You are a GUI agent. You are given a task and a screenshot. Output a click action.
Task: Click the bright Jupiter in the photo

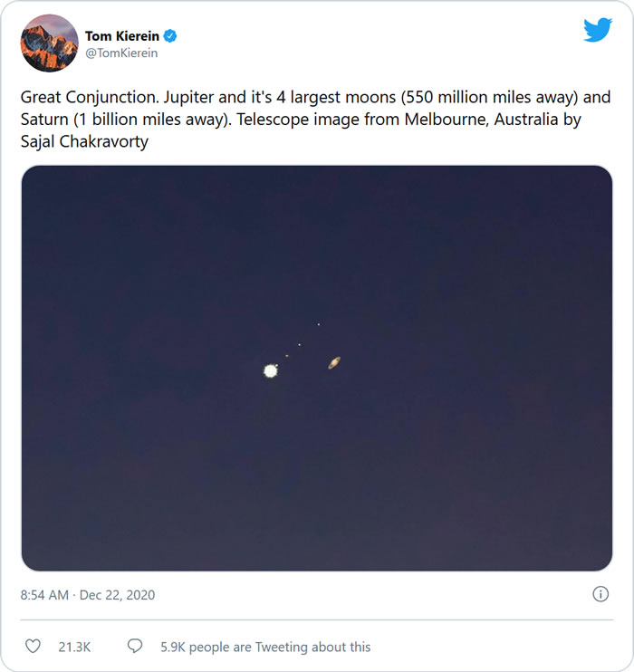270,370
